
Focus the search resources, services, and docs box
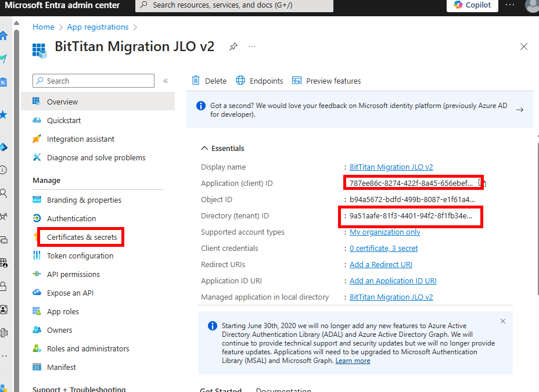pos(234,5)
